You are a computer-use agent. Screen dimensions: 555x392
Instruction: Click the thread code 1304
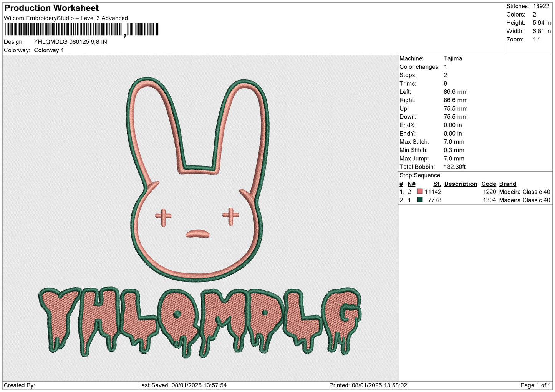(489, 200)
